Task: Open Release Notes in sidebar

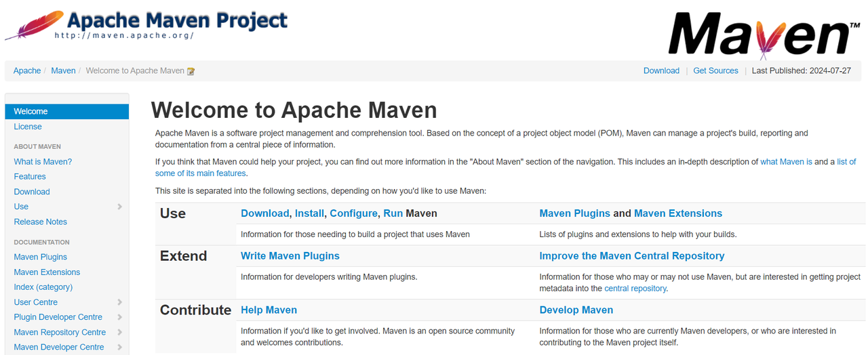Action: [40, 222]
